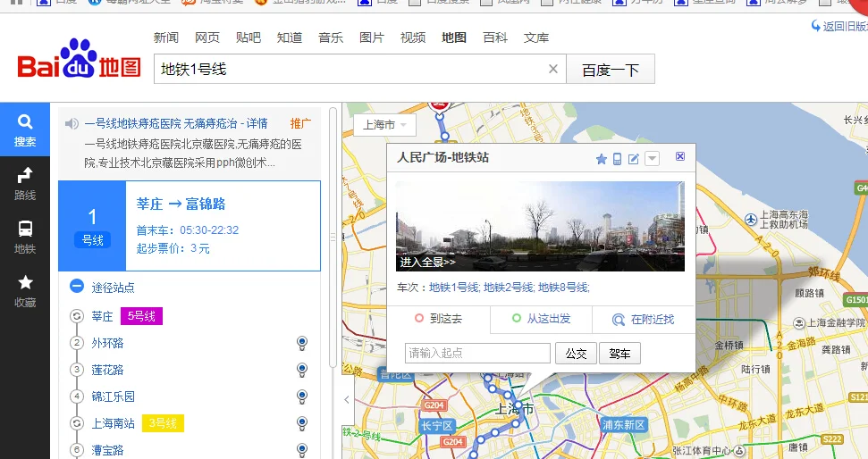Open the 百科 navigation link

[x=495, y=38]
